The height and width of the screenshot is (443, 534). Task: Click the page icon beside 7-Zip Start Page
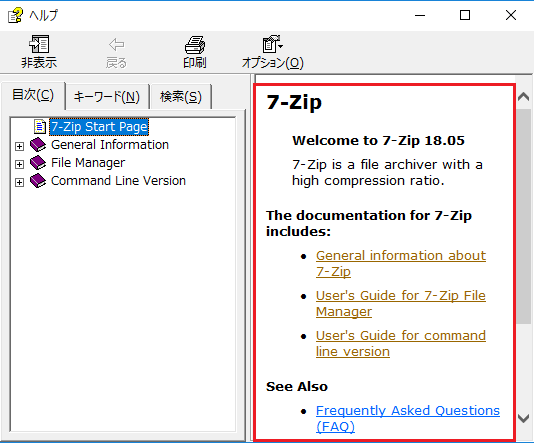40,127
